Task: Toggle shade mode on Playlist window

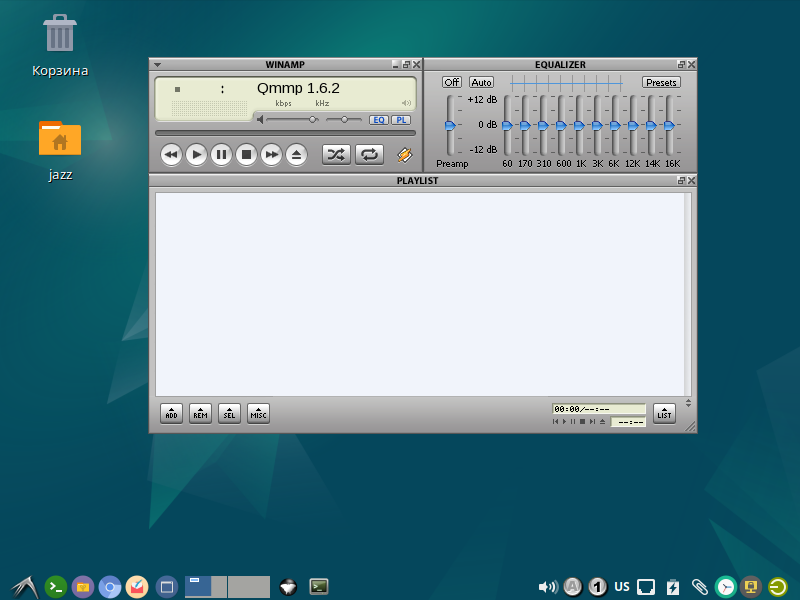Action: [x=681, y=181]
